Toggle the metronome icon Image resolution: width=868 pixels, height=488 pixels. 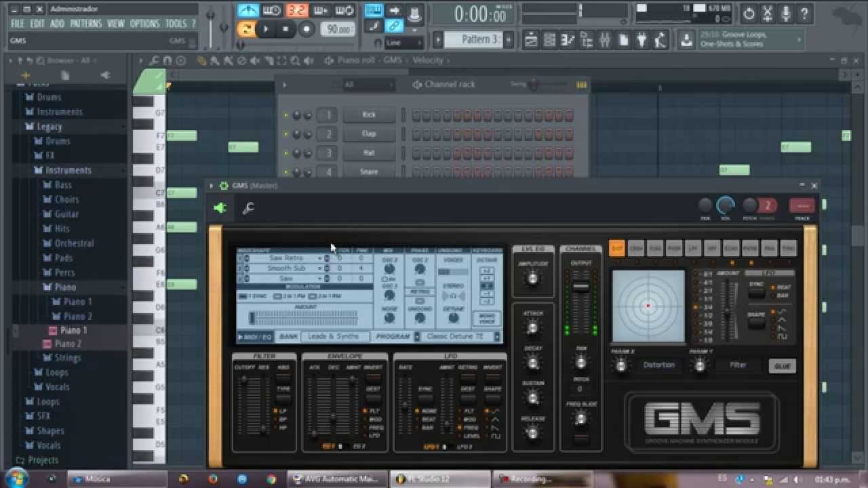[x=248, y=10]
